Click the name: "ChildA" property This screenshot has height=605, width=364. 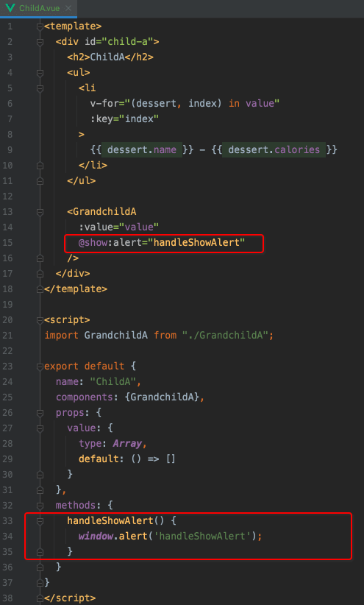tap(99, 381)
